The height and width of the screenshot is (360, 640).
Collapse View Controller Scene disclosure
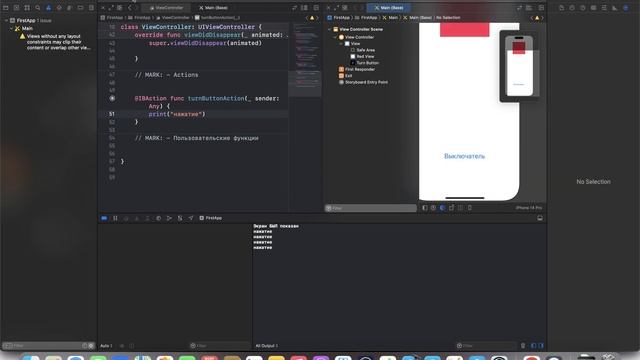pos(329,29)
